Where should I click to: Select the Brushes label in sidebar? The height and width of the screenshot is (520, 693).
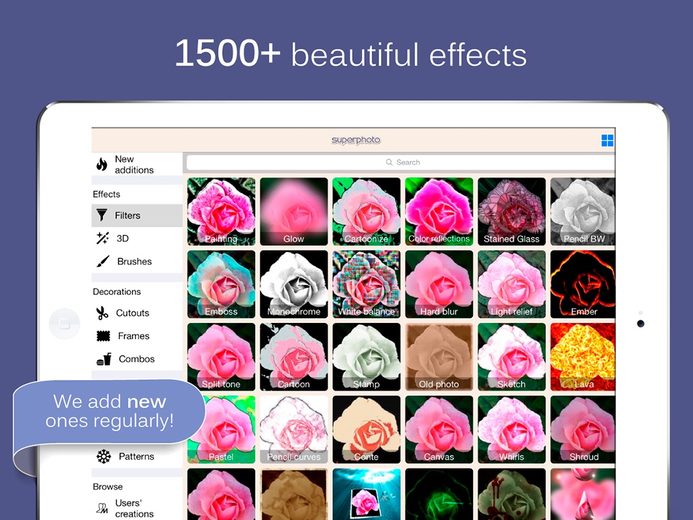pos(134,261)
